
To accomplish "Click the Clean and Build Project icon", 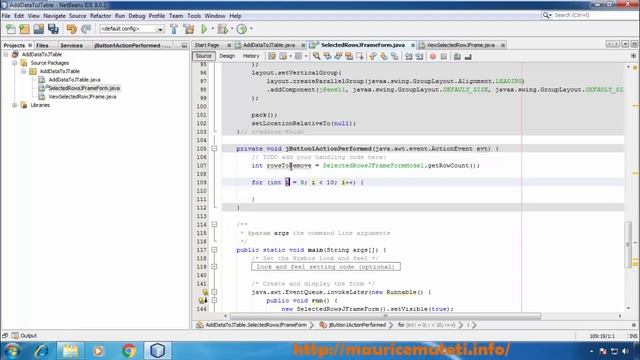I will click(x=189, y=29).
